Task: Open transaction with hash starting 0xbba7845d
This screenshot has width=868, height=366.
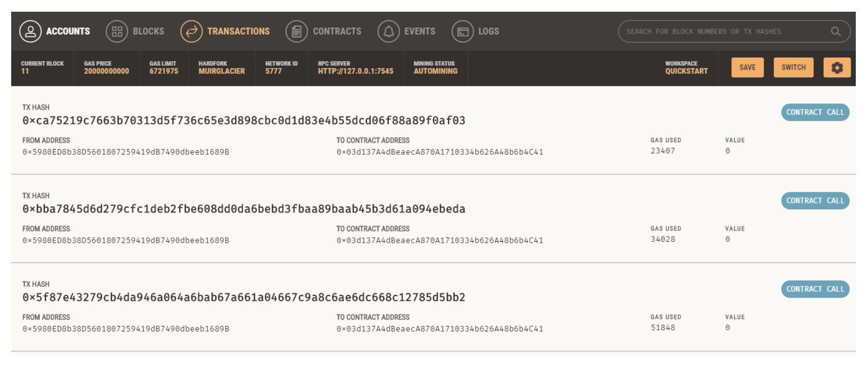Action: pos(244,209)
